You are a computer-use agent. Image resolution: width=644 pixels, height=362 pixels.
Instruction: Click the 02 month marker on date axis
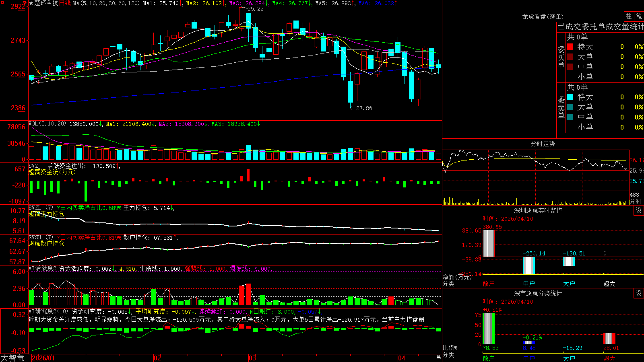coord(157,358)
